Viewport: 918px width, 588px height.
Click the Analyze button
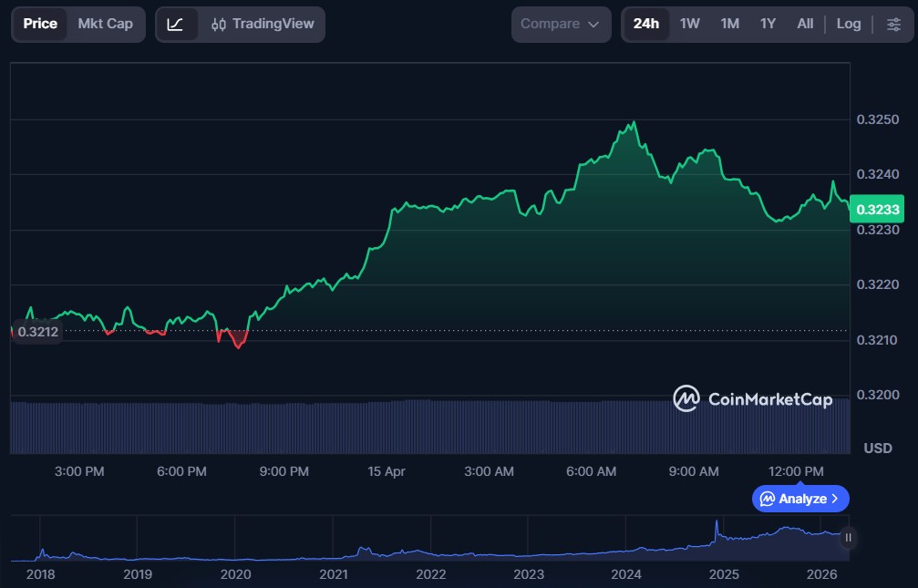pos(800,499)
